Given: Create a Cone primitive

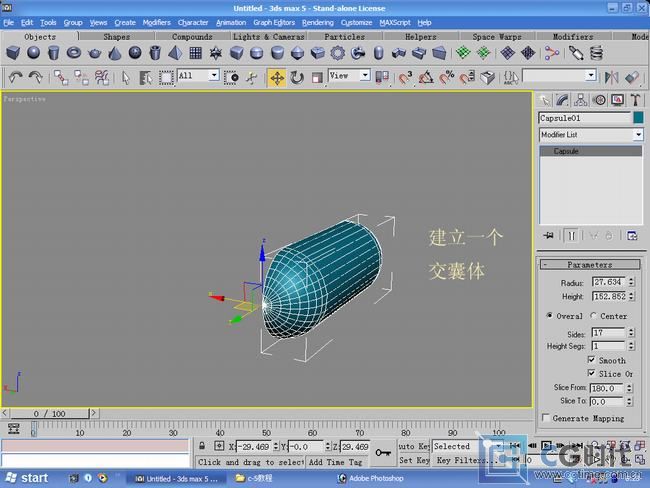Looking at the screenshot, I should (x=114, y=53).
